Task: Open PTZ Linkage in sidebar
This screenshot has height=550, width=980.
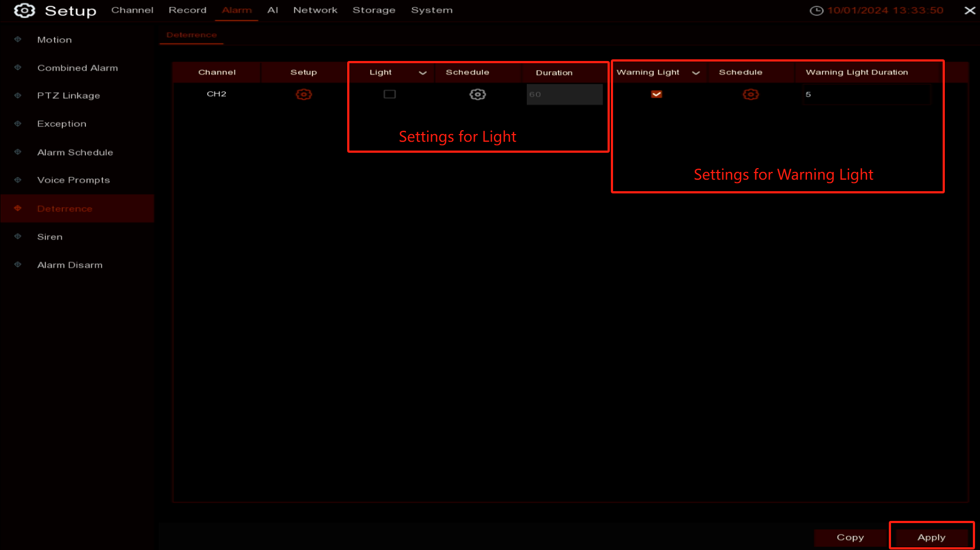Action: (69, 96)
